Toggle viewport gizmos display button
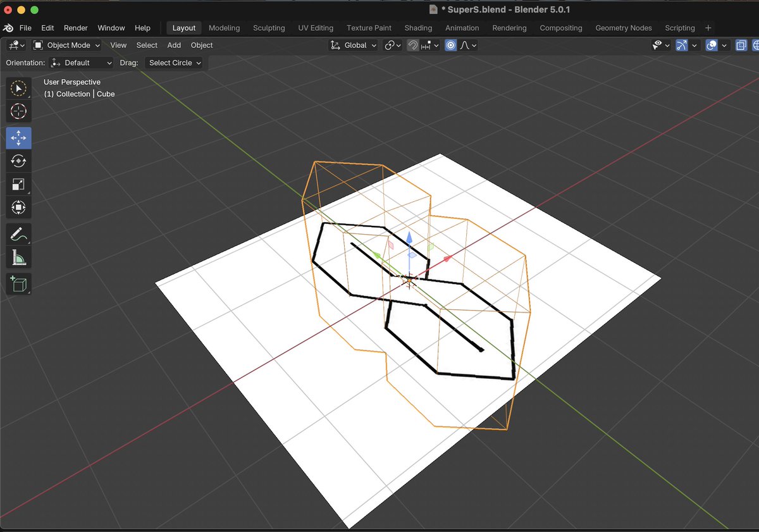Image resolution: width=759 pixels, height=532 pixels. click(x=681, y=45)
